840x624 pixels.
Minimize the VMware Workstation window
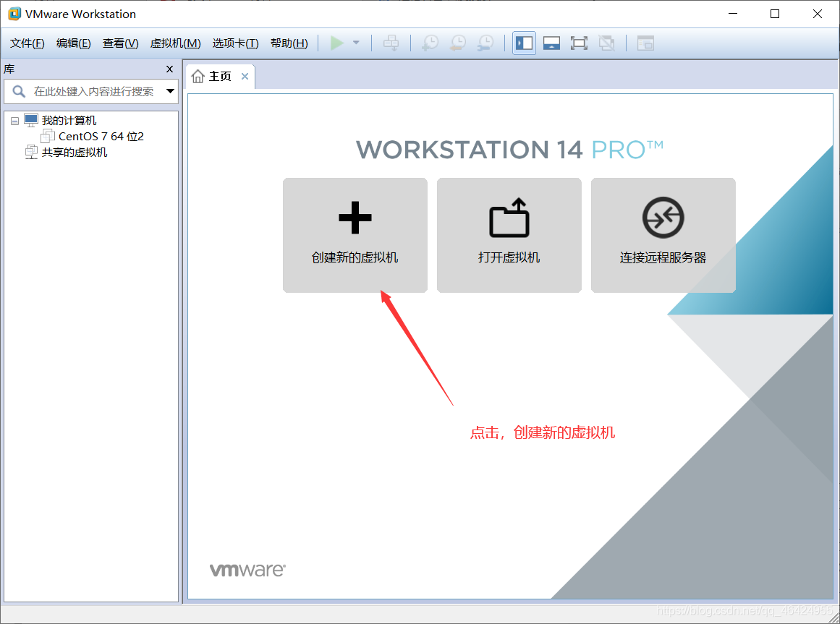[733, 14]
